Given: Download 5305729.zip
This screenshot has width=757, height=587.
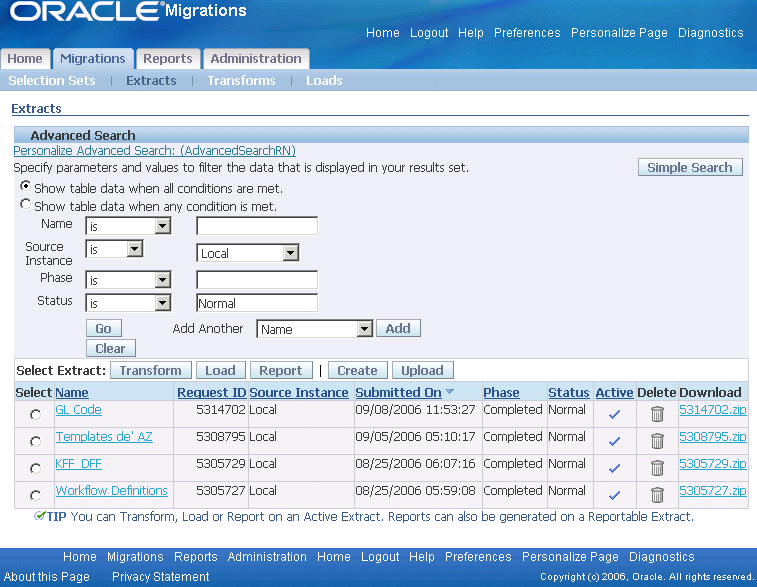Looking at the screenshot, I should coord(713,464).
